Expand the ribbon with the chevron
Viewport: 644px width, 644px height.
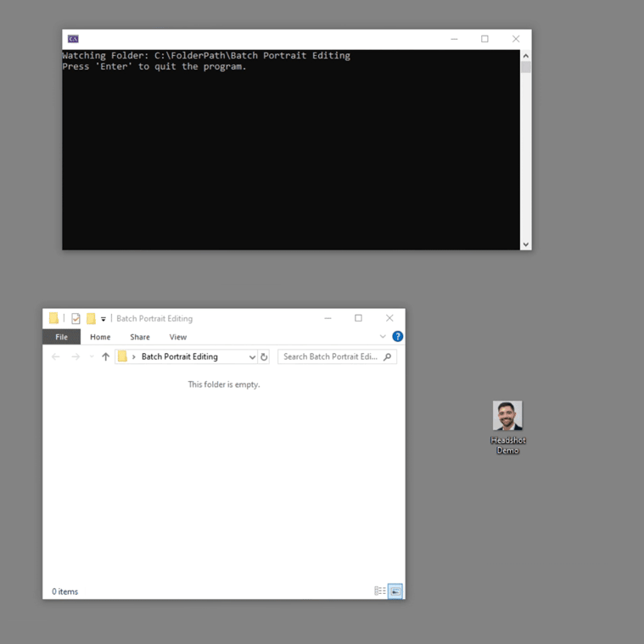pyautogui.click(x=383, y=336)
